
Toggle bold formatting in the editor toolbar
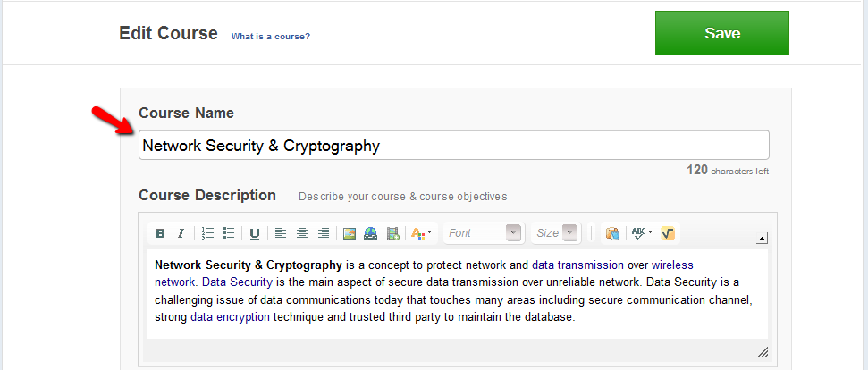pos(160,233)
